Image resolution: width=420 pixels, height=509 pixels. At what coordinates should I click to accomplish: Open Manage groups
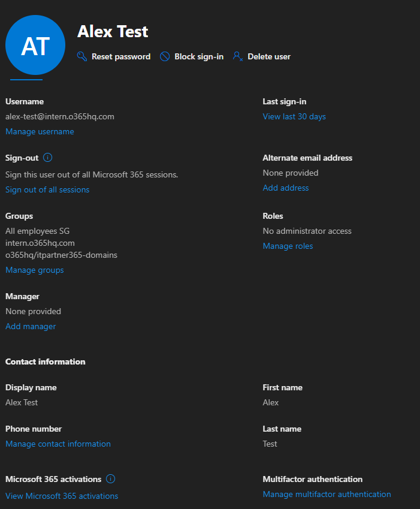click(x=34, y=270)
